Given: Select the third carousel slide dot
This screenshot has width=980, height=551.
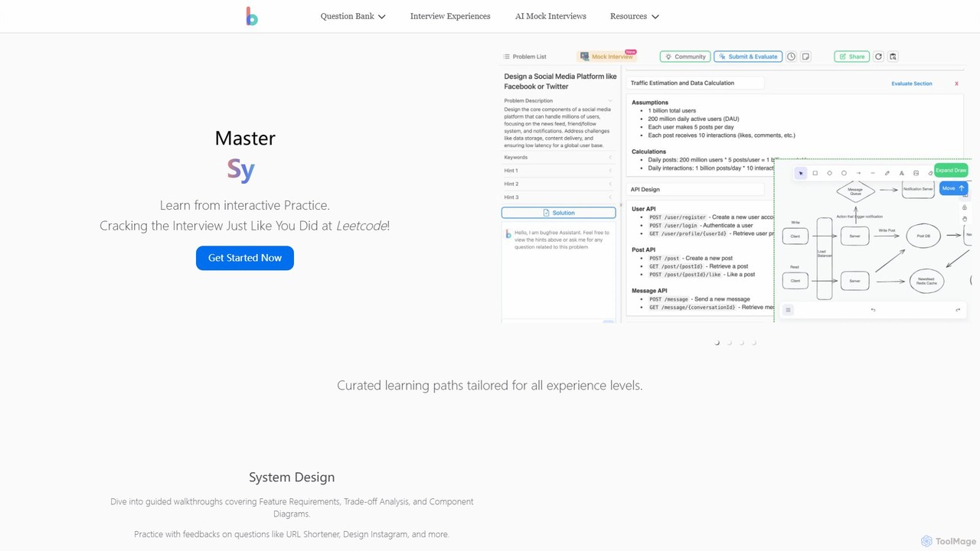Looking at the screenshot, I should (x=742, y=343).
